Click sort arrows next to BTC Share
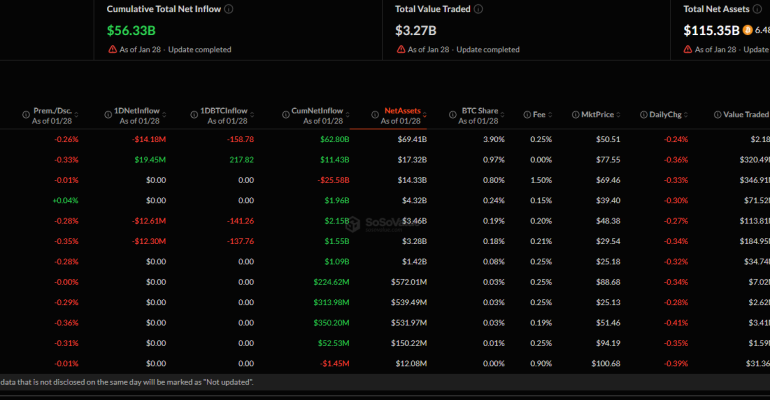770x400 pixels. click(502, 115)
